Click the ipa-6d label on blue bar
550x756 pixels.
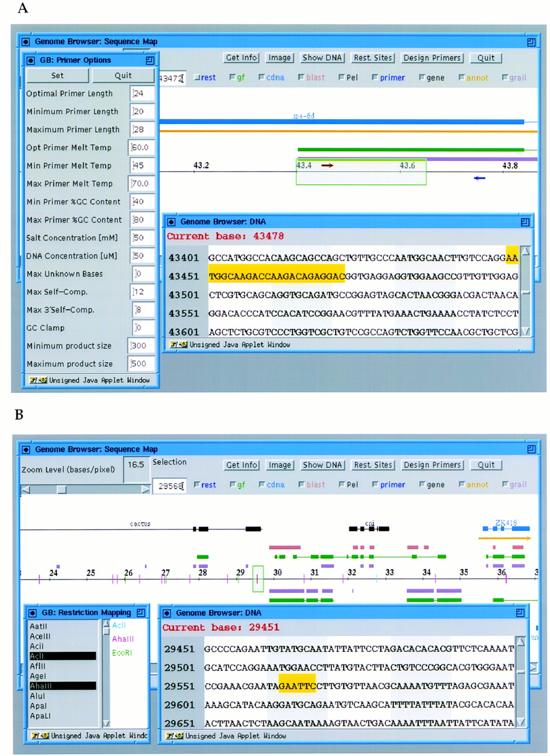click(x=304, y=116)
